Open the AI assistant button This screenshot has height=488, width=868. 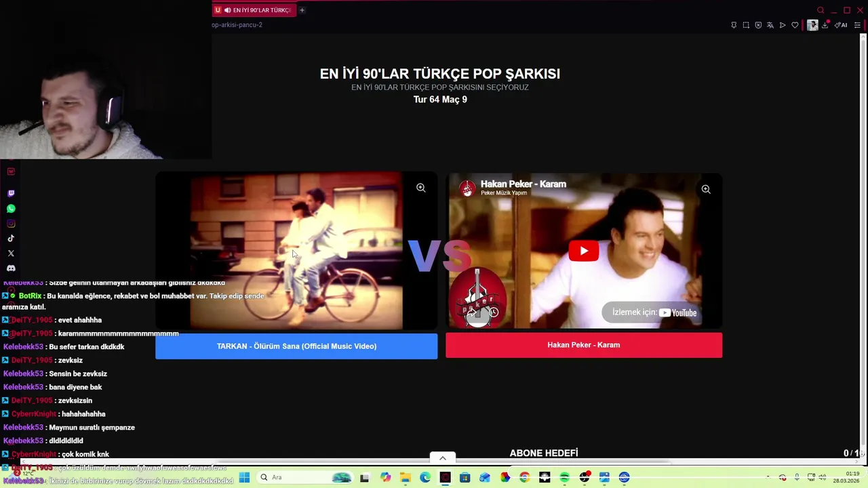click(x=841, y=25)
